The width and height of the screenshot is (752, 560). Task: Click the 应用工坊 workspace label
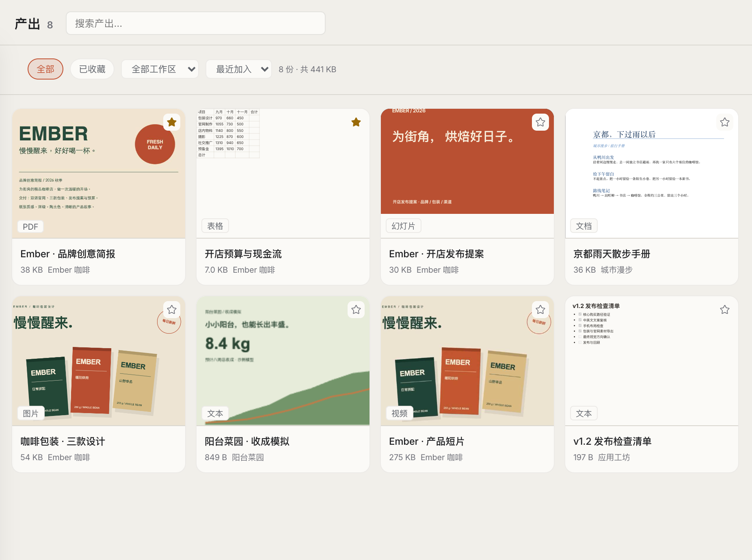tap(614, 457)
